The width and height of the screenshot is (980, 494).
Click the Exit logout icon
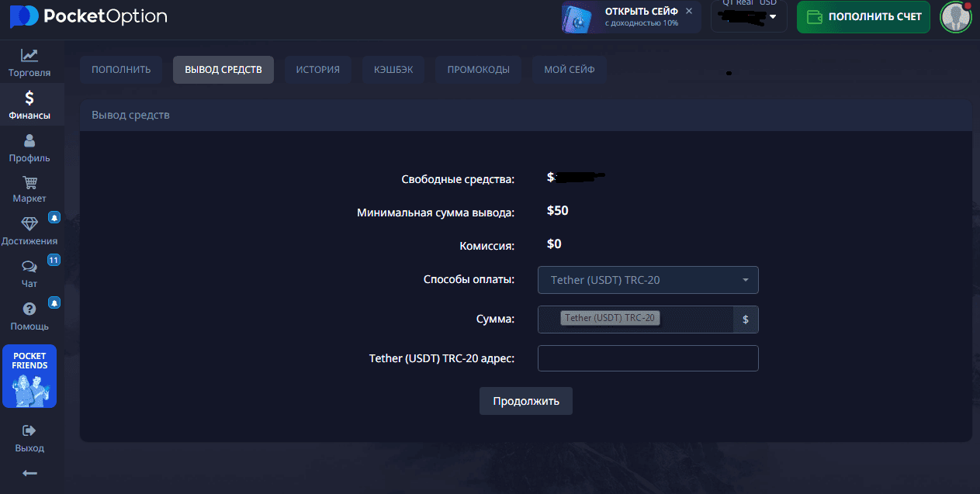coord(29,430)
